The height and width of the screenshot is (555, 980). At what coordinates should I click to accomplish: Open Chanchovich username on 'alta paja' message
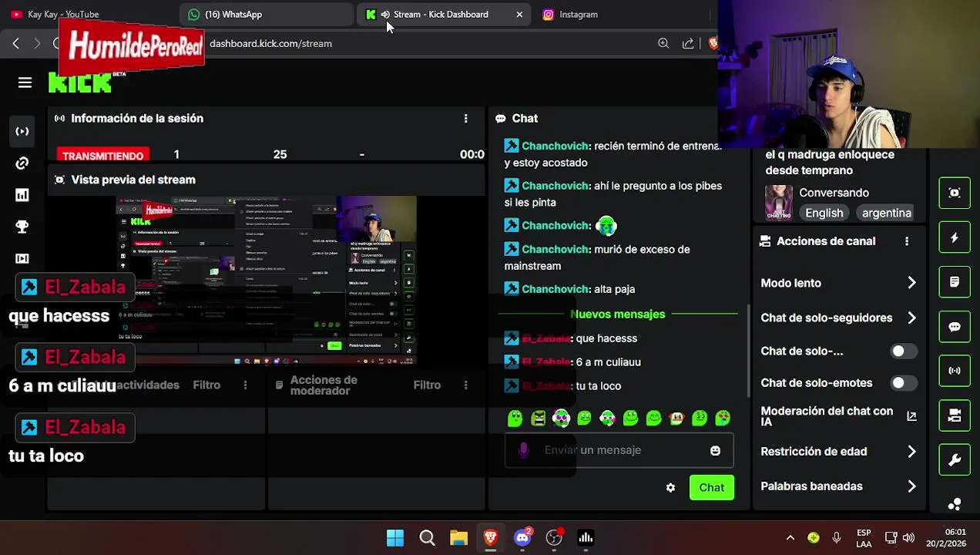click(x=555, y=289)
